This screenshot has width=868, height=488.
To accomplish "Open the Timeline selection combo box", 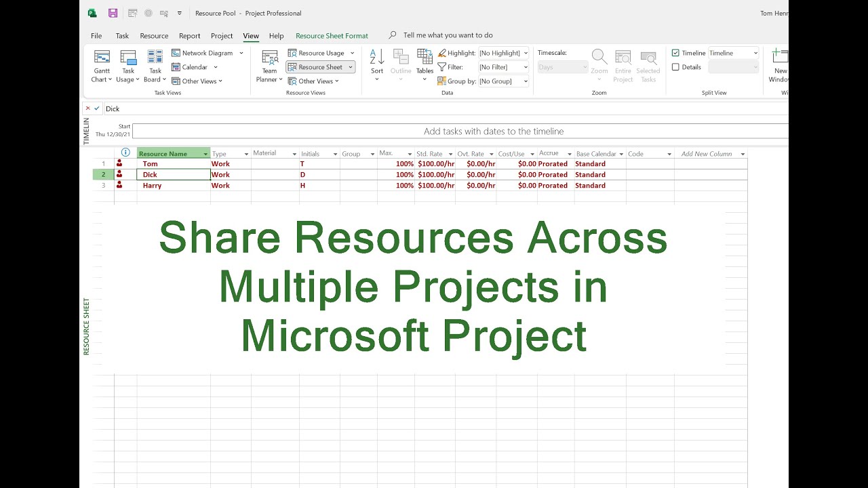I will [x=734, y=53].
